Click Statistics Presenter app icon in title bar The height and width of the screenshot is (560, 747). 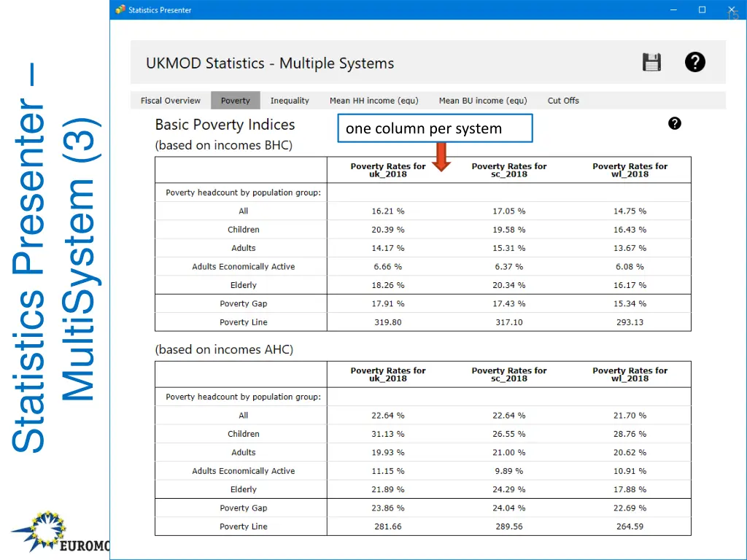click(120, 9)
